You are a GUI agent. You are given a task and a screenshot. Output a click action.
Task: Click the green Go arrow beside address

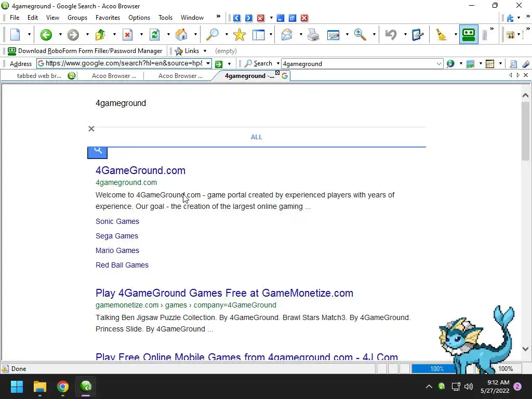pos(219,64)
